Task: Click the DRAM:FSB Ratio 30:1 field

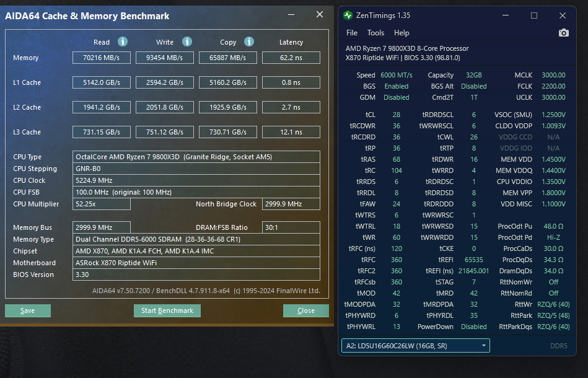Action: click(291, 227)
